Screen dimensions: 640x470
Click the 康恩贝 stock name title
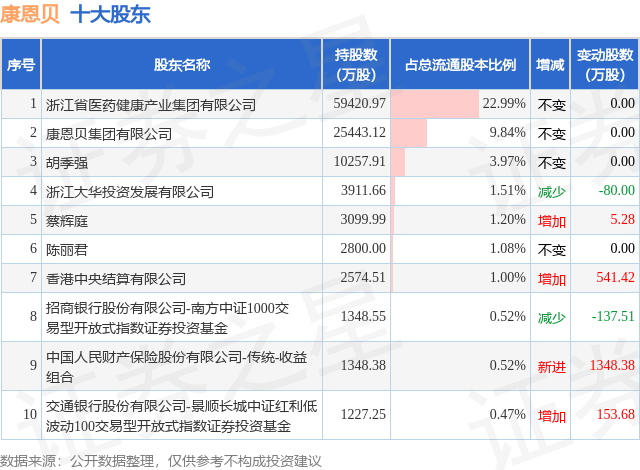click(x=30, y=14)
